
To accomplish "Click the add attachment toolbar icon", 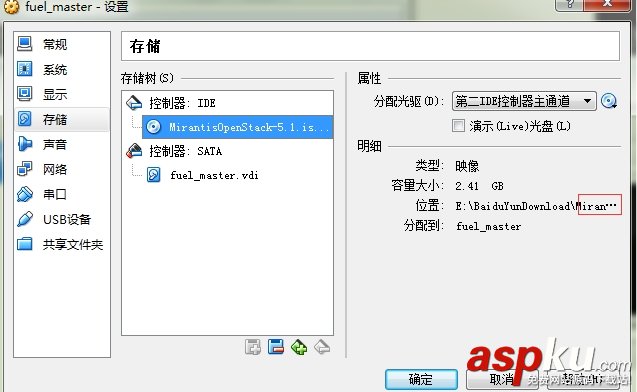I will pyautogui.click(x=253, y=347).
